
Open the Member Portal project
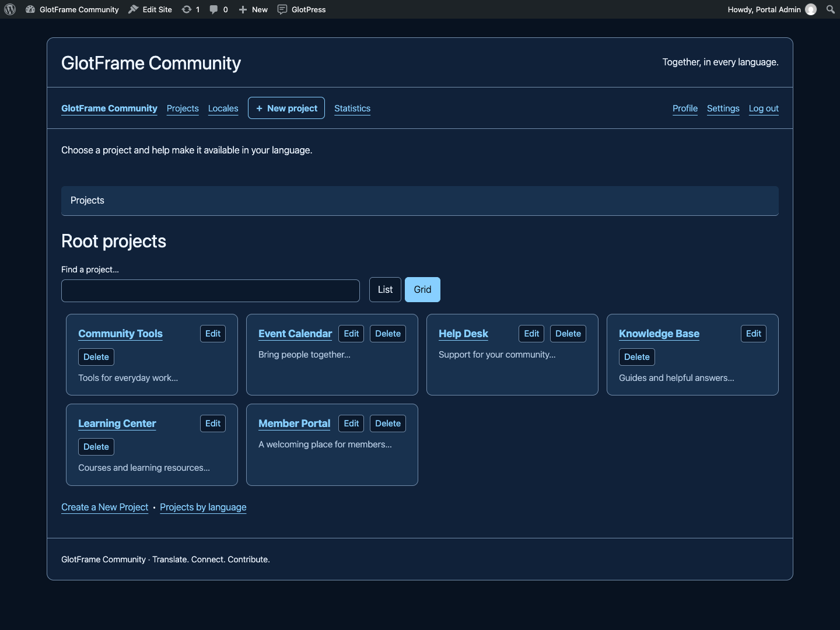pos(295,423)
